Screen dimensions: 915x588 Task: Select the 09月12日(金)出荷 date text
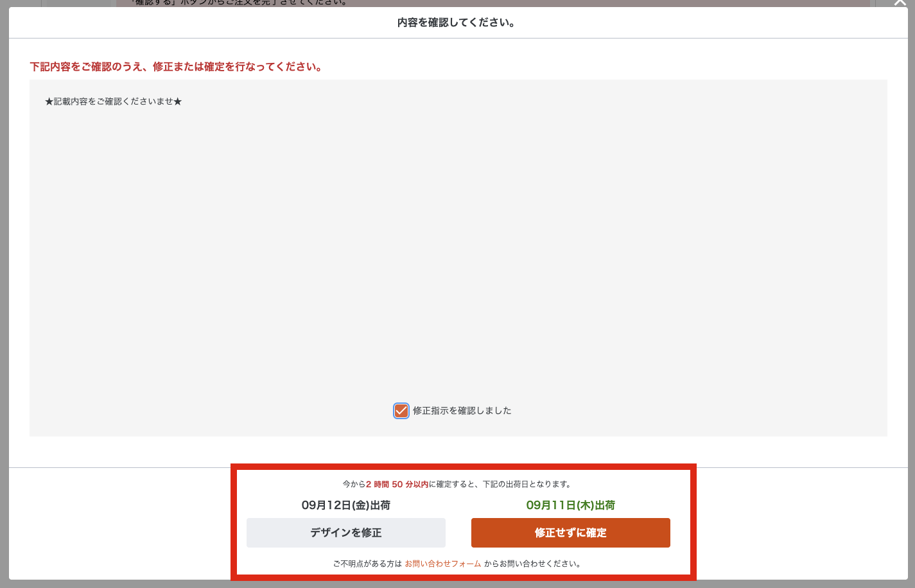[346, 505]
